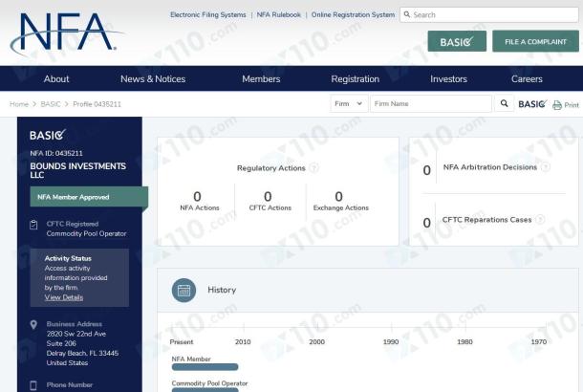583x392 pixels.
Task: Click the 1970 timeline label
Action: tap(539, 341)
